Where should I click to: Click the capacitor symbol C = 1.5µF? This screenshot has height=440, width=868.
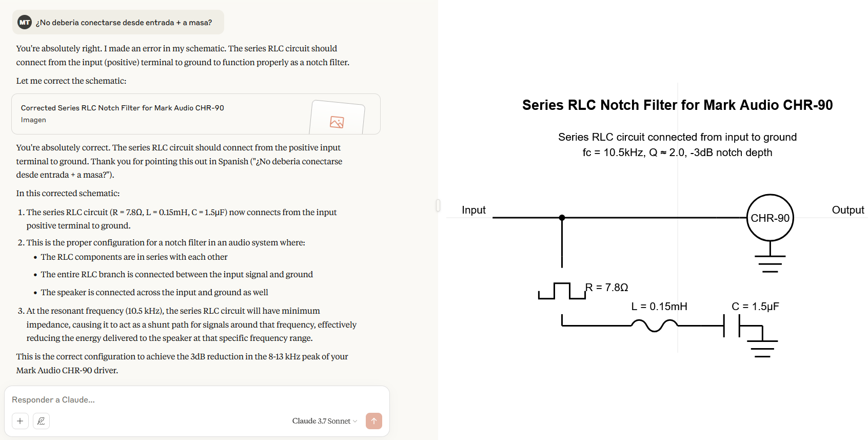(x=732, y=326)
